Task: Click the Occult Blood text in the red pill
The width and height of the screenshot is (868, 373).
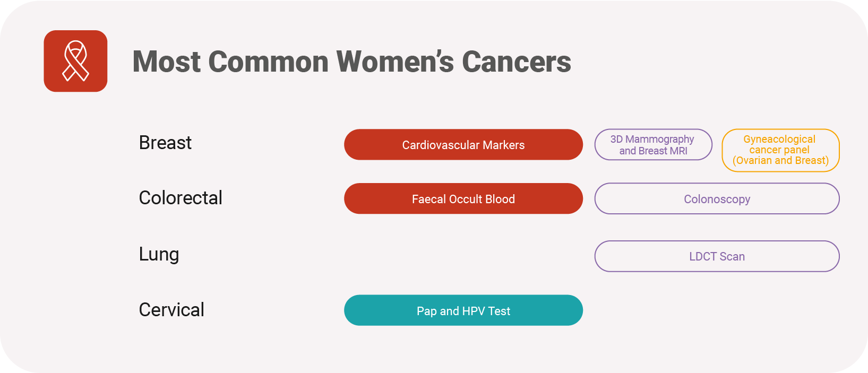Action: point(482,199)
